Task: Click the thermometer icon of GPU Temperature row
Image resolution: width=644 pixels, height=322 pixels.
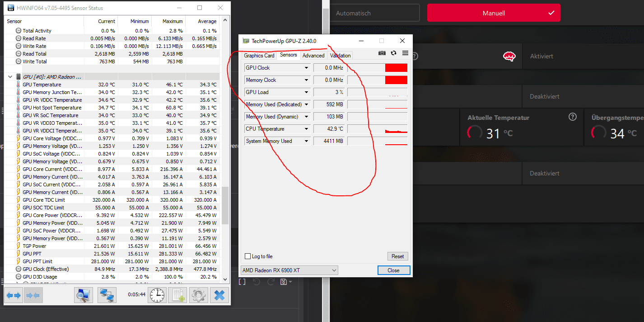Action: (18, 85)
